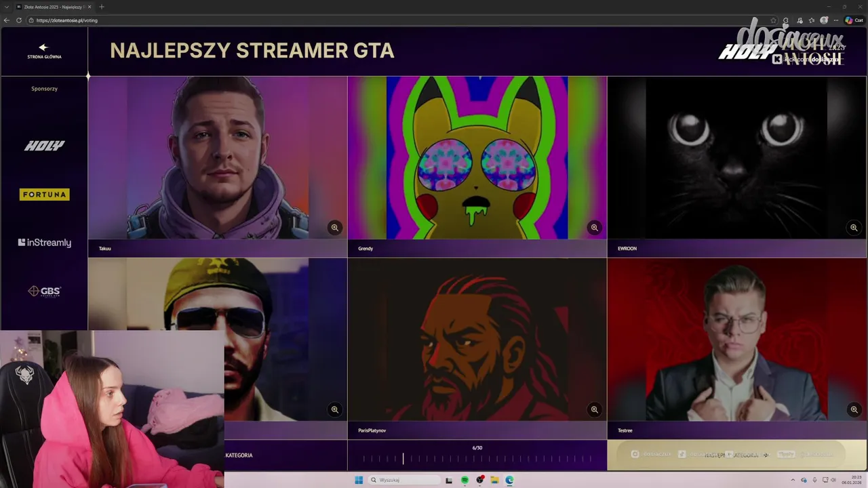Enlarge ParisPlatynov's image using magnifier icon
The image size is (868, 488).
point(595,409)
